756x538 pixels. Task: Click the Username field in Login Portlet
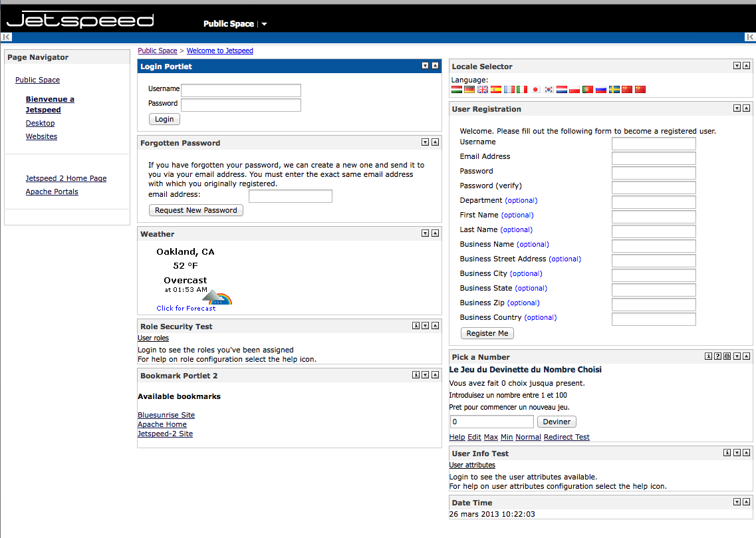[x=241, y=90]
